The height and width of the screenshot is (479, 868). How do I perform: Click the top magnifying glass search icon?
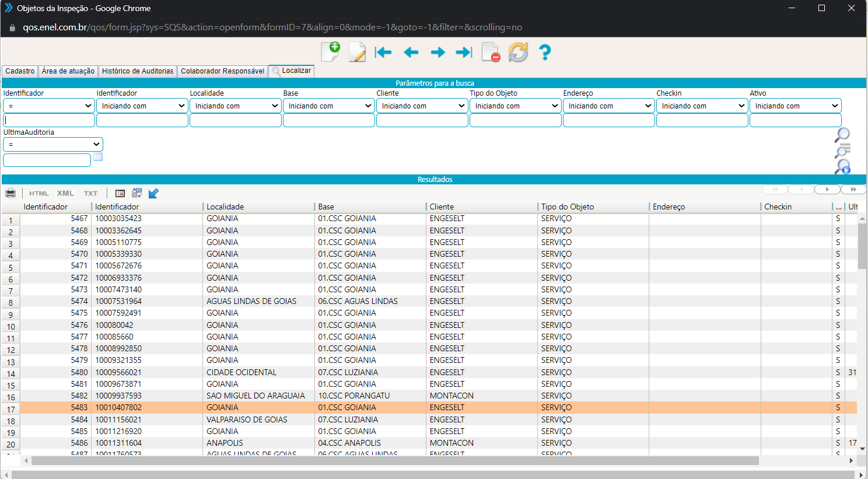842,135
